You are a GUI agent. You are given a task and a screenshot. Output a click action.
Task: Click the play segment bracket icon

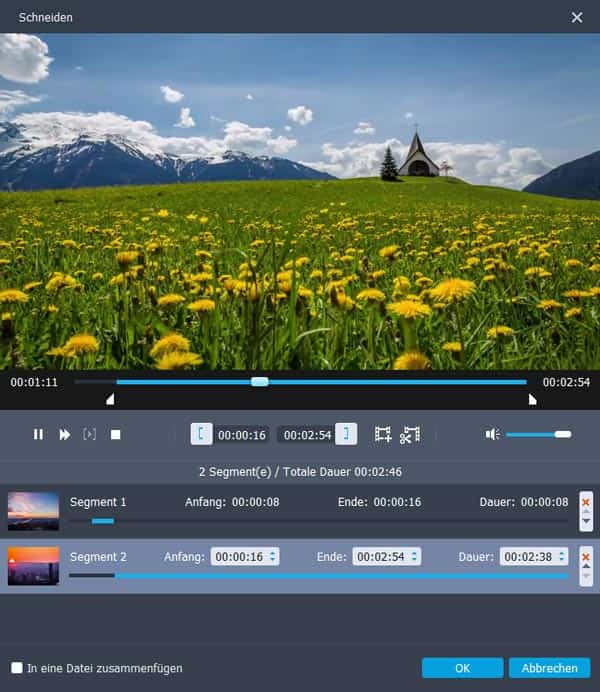click(x=90, y=434)
